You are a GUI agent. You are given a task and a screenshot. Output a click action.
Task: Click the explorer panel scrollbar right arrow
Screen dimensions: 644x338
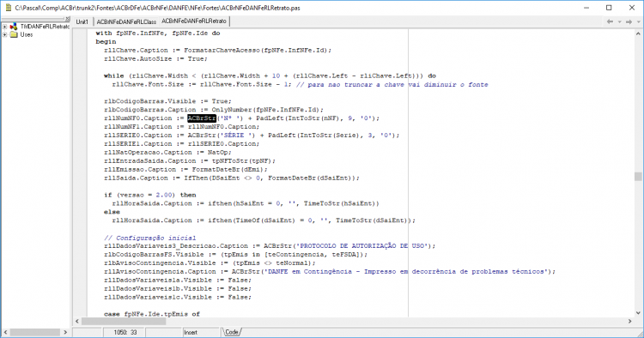pyautogui.click(x=65, y=332)
